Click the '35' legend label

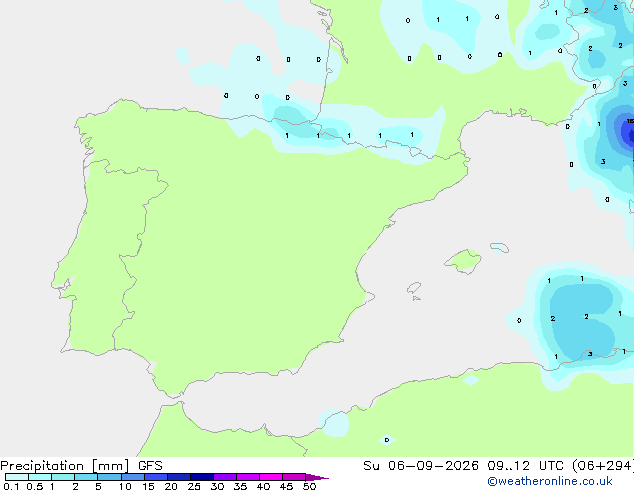click(240, 486)
